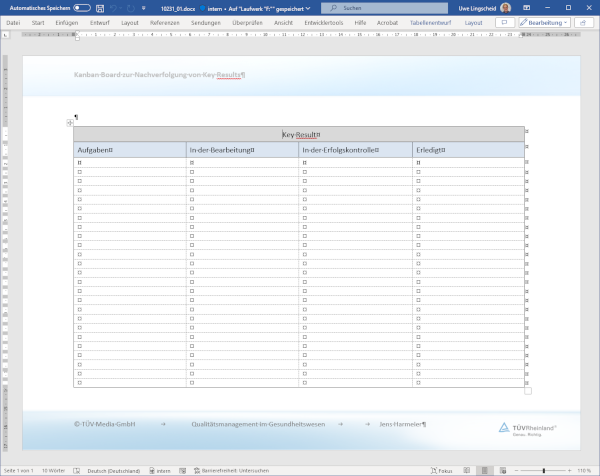
Task: Click the table resize handle at bottom right
Action: (528, 391)
